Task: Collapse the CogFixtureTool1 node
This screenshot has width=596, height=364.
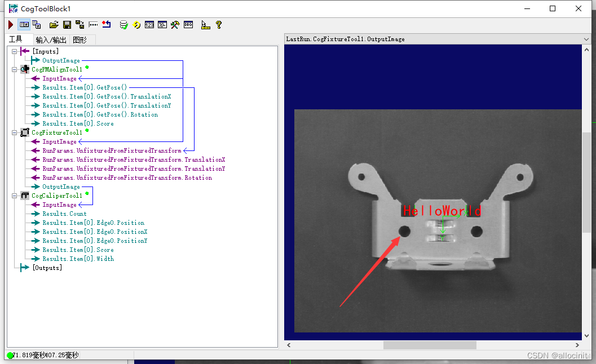Action: click(15, 132)
